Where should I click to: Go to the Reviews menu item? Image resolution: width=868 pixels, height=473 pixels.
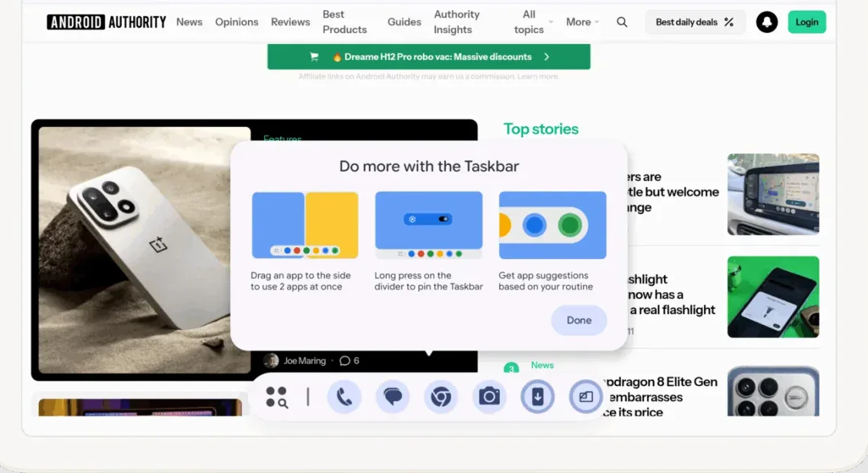point(290,22)
